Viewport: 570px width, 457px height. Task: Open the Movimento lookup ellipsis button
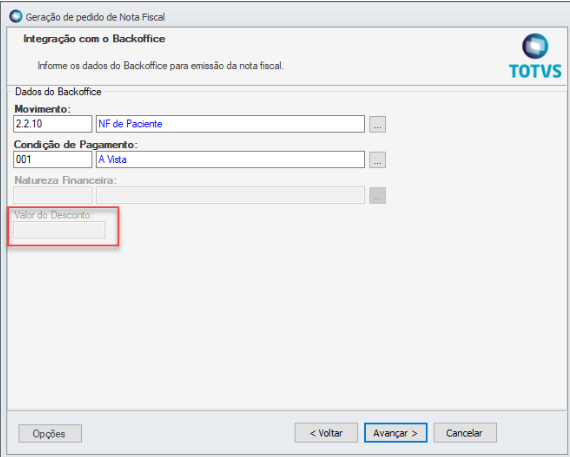click(x=377, y=124)
